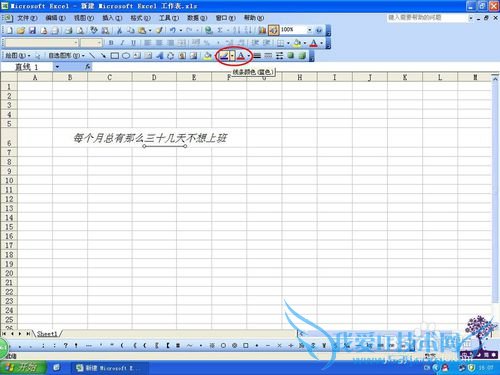
Task: Toggle Align Left for the cell
Action: coord(148,43)
